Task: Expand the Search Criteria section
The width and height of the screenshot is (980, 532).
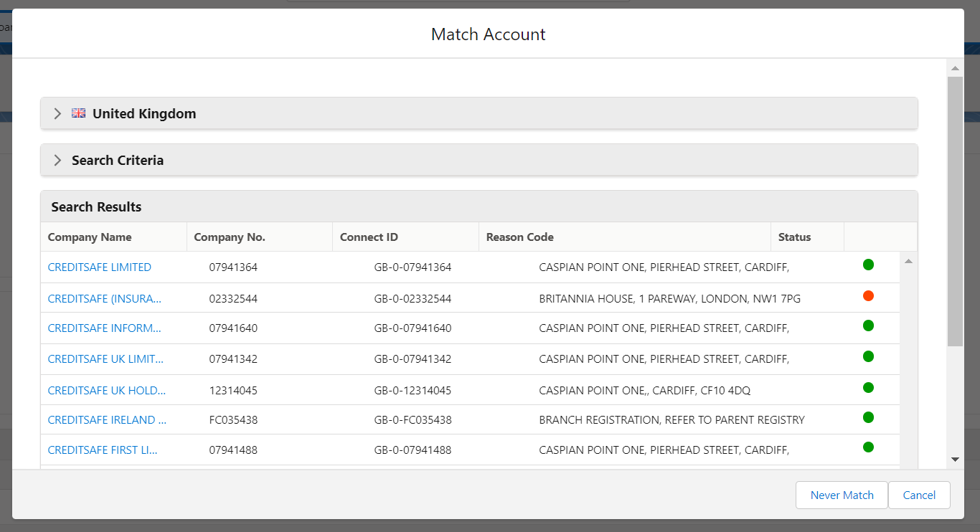Action: pos(57,159)
